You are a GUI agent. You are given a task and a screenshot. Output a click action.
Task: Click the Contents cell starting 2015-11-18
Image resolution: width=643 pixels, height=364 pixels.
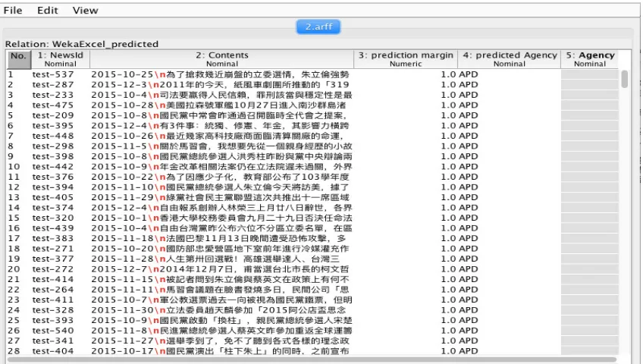point(222,239)
